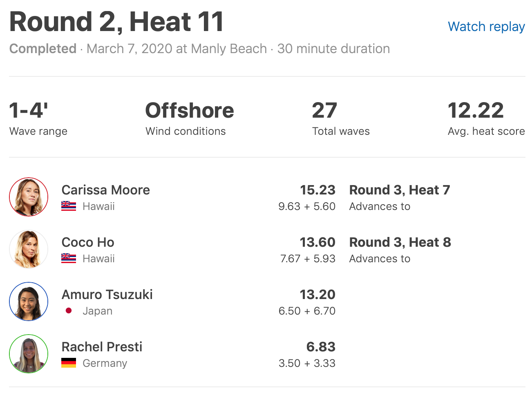Screen dimensions: 532x393
Task: Select the Carissa Moore name
Action: click(106, 190)
